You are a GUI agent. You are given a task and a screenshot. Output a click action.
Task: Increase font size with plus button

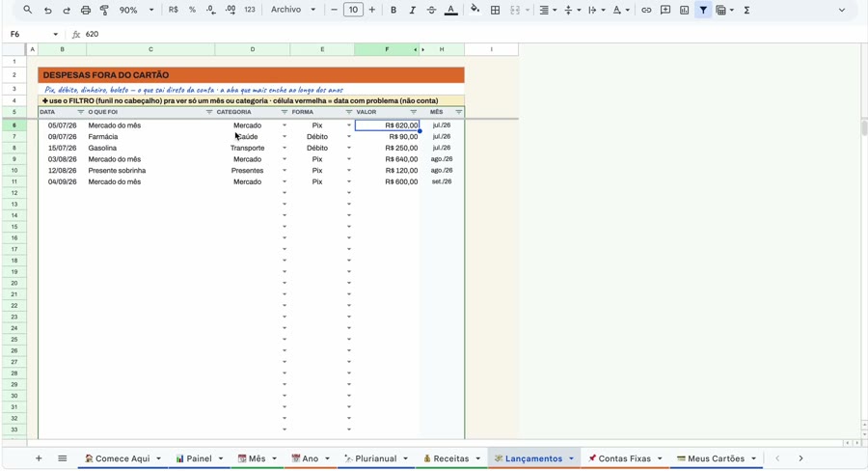[x=372, y=10]
